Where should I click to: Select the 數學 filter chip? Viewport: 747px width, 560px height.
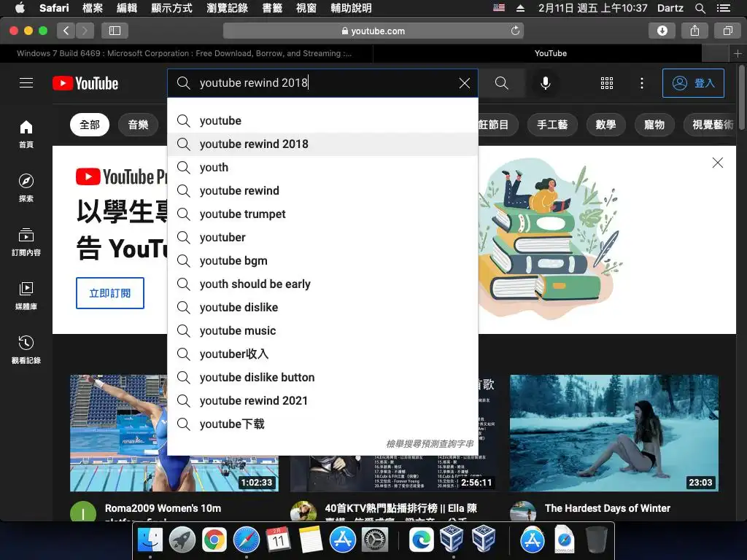(605, 125)
